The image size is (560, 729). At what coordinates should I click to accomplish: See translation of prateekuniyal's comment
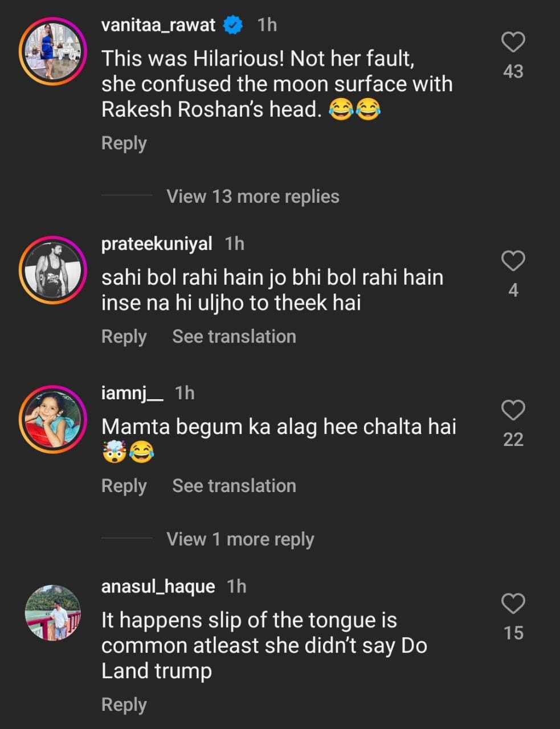click(x=234, y=337)
